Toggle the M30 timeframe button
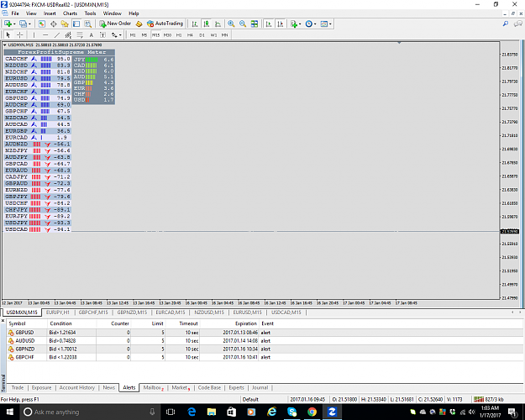 tap(167, 34)
